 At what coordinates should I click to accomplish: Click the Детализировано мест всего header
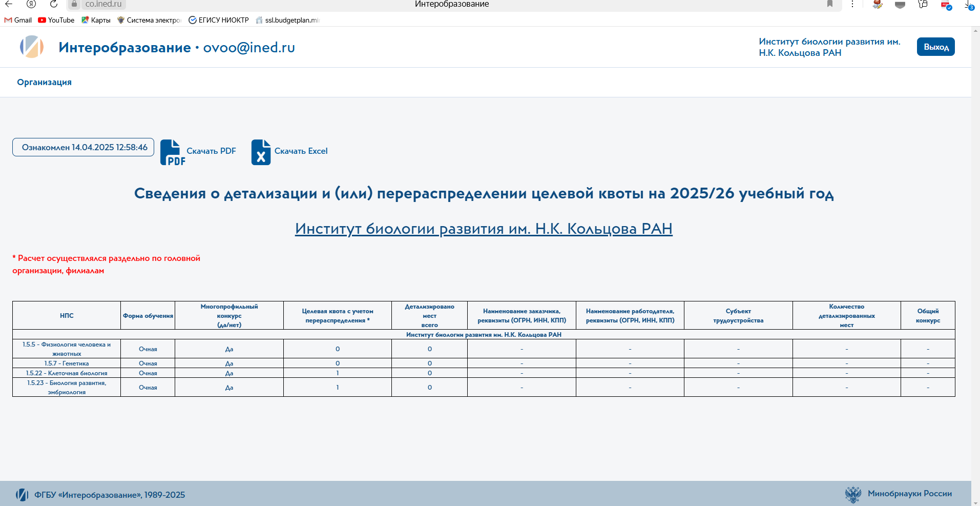click(x=429, y=315)
